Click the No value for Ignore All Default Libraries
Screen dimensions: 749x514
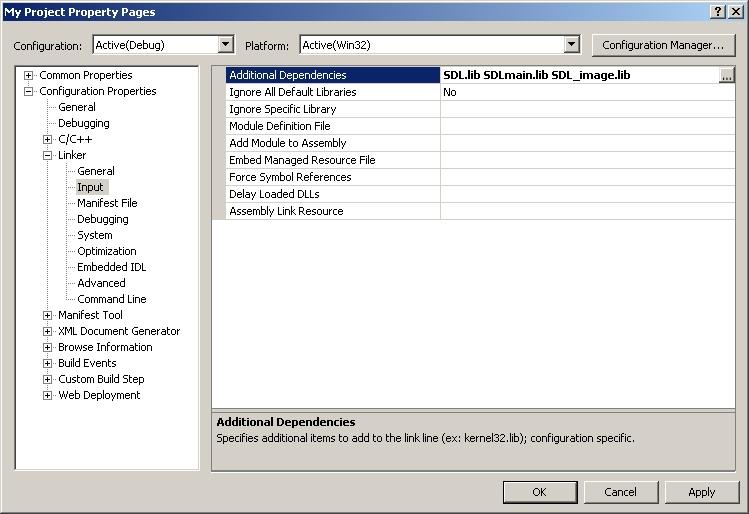click(x=449, y=92)
